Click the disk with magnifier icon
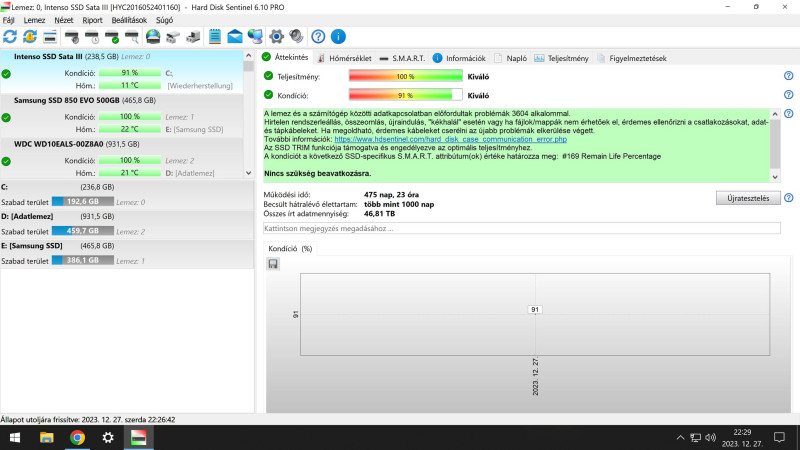The image size is (800, 450). (x=132, y=37)
